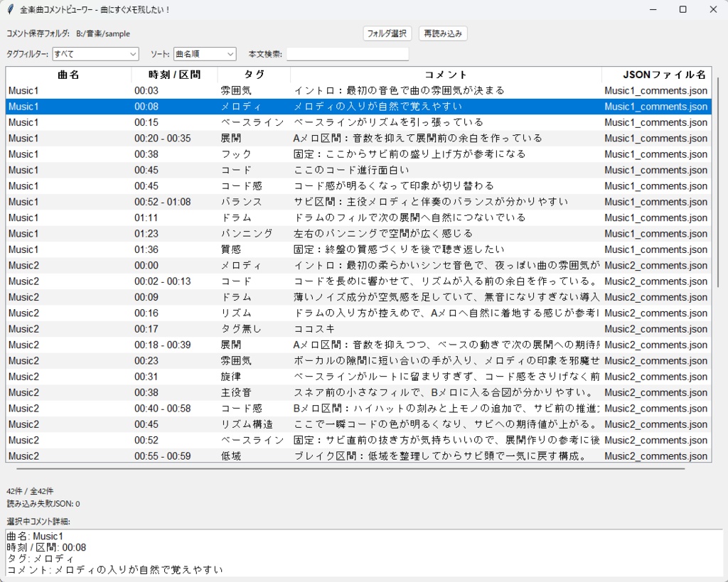Select the row with time 00:40 - 00:58
This screenshot has width=728, height=582.
[358, 409]
